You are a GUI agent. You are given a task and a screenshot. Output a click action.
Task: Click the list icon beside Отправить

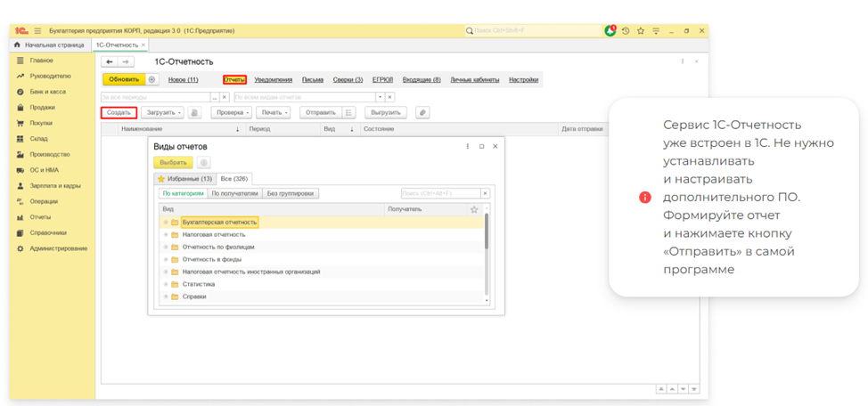pos(348,112)
